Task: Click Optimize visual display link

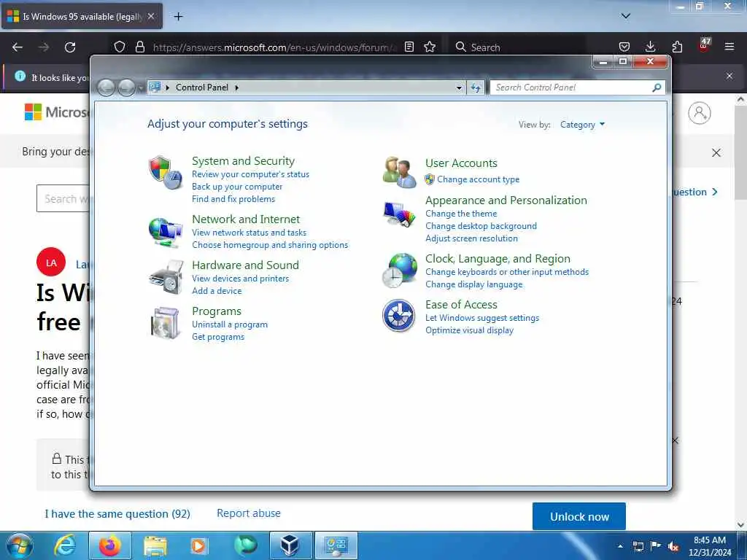Action: [x=469, y=330]
